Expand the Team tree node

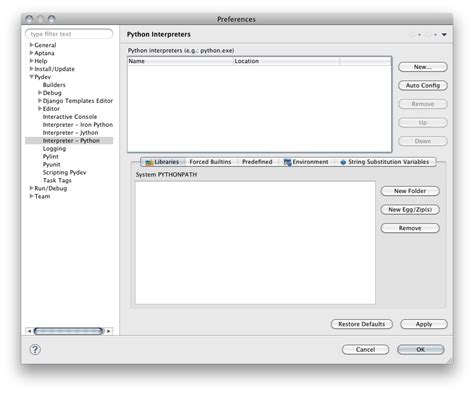click(31, 196)
